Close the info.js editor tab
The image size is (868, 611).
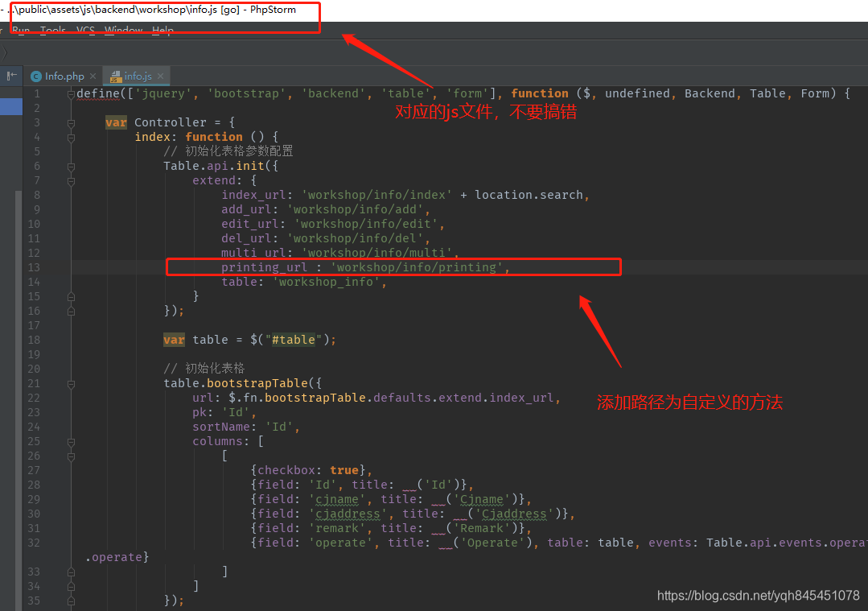pyautogui.click(x=161, y=76)
